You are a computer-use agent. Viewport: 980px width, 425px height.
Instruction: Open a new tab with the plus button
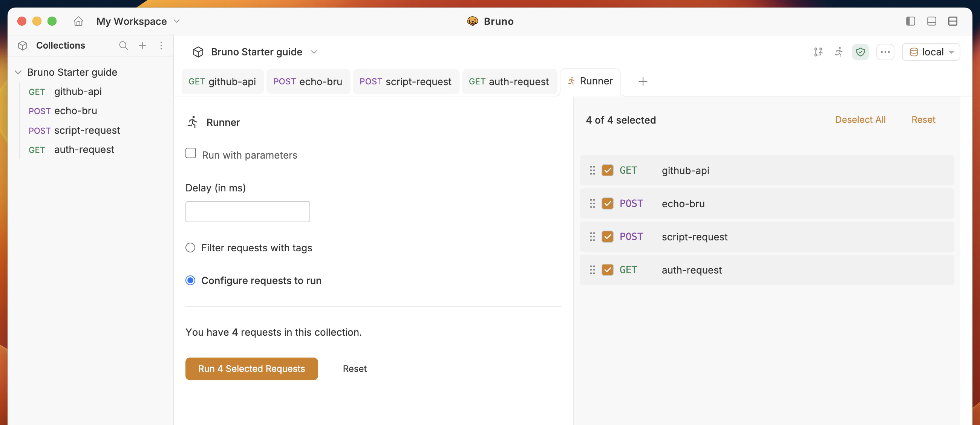click(643, 81)
